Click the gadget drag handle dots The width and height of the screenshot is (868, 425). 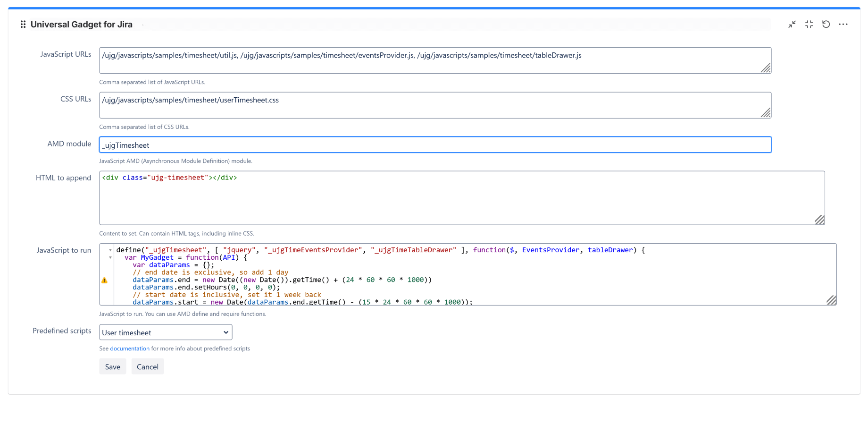pos(23,24)
